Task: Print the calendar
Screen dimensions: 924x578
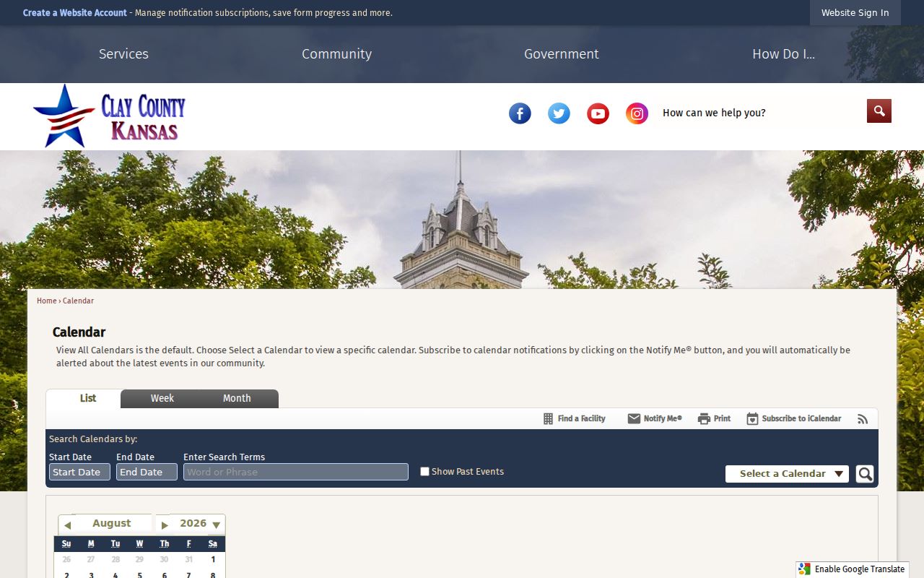Action: tap(714, 418)
